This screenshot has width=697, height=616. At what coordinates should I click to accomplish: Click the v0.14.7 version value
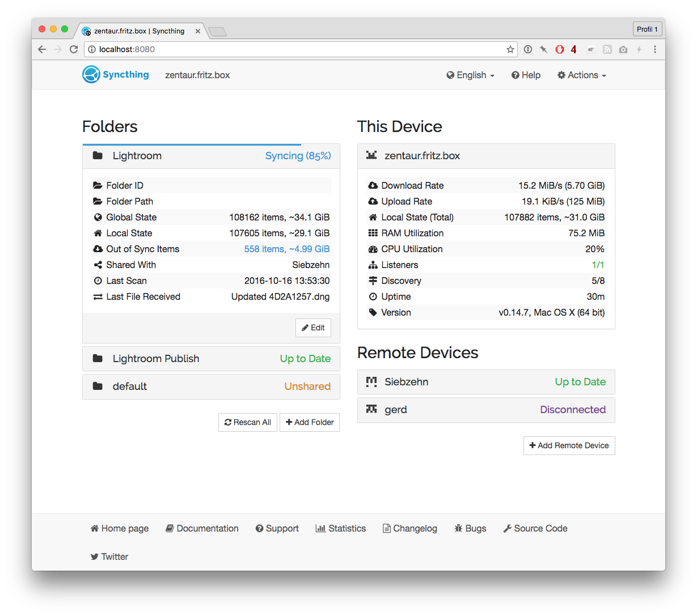552,312
